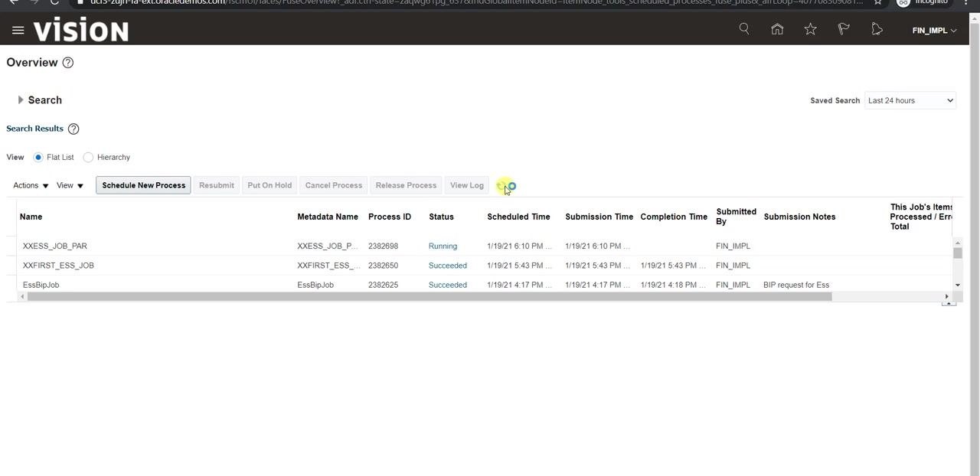Image resolution: width=980 pixels, height=476 pixels.
Task: Click the horizontal scrollbar left arrow
Action: coord(21,296)
